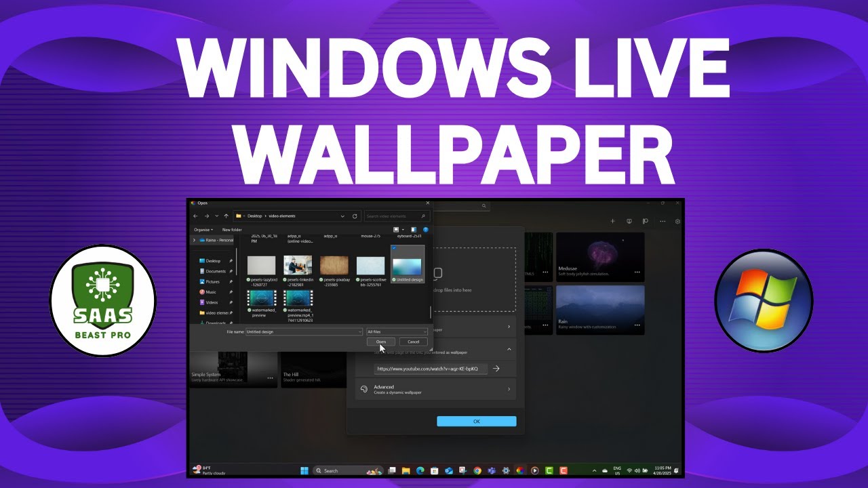The width and height of the screenshot is (868, 488).
Task: Toggle the preview pane icon
Action: pos(414,230)
